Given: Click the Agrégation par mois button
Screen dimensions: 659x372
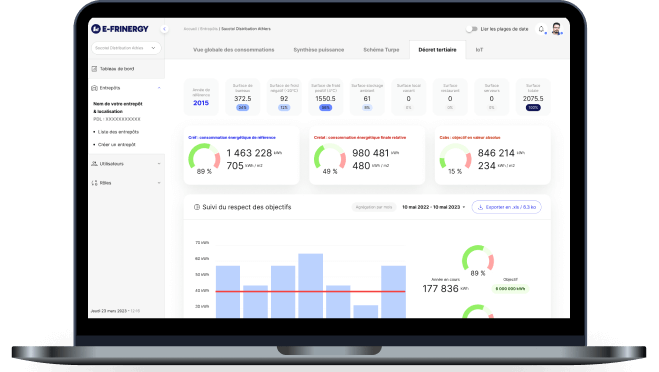Looking at the screenshot, I should [374, 207].
